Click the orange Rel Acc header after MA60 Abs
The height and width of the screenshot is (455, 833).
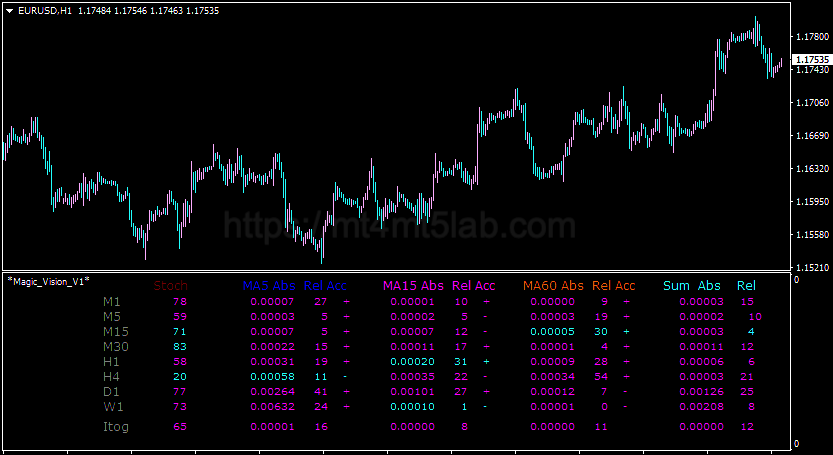[614, 285]
